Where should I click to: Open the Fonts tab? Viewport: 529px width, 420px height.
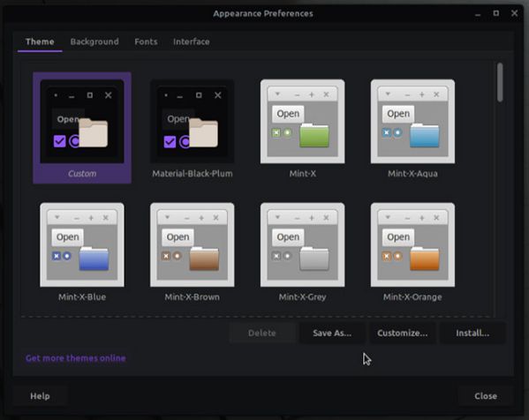(146, 41)
